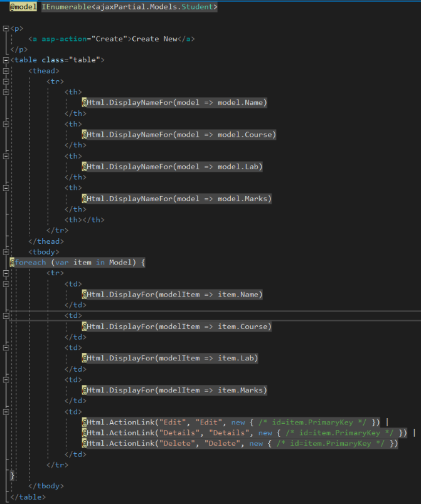Collapse the th containing model.Course
The width and height of the screenshot is (421, 504).
pos(6,124)
